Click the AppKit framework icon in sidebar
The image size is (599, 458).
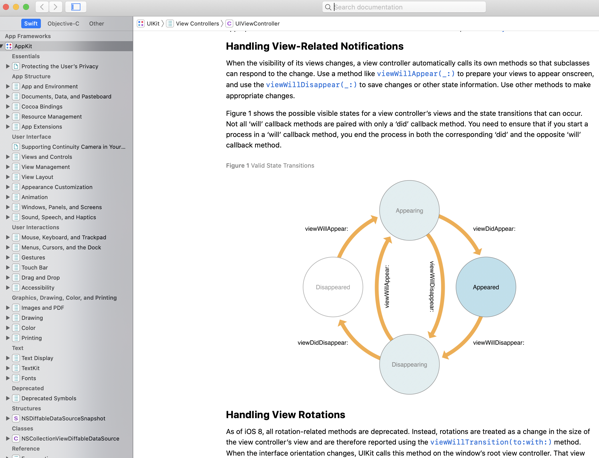pos(9,46)
